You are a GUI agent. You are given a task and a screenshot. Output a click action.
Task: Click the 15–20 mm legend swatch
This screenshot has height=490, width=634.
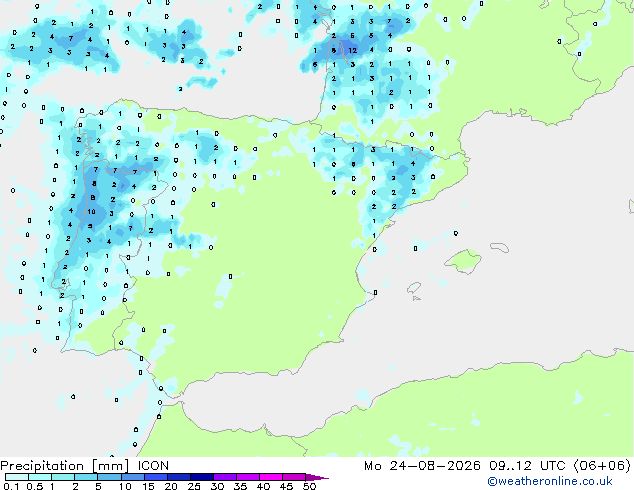[x=155, y=477]
